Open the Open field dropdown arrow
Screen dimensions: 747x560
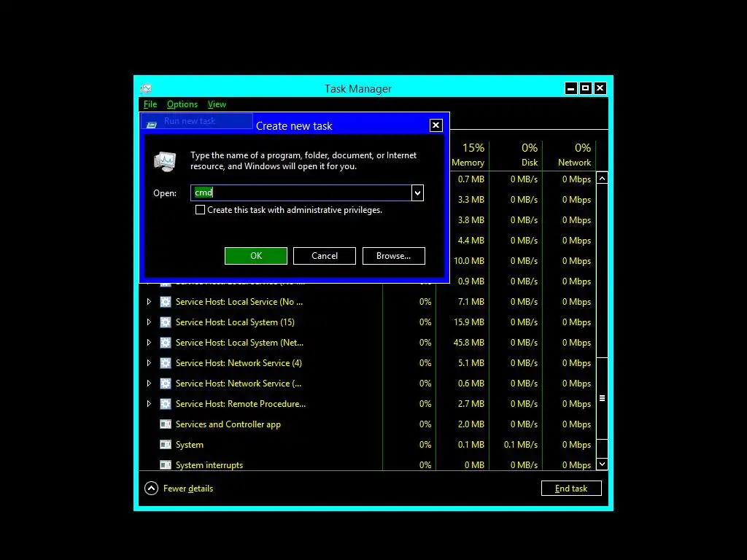(417, 192)
